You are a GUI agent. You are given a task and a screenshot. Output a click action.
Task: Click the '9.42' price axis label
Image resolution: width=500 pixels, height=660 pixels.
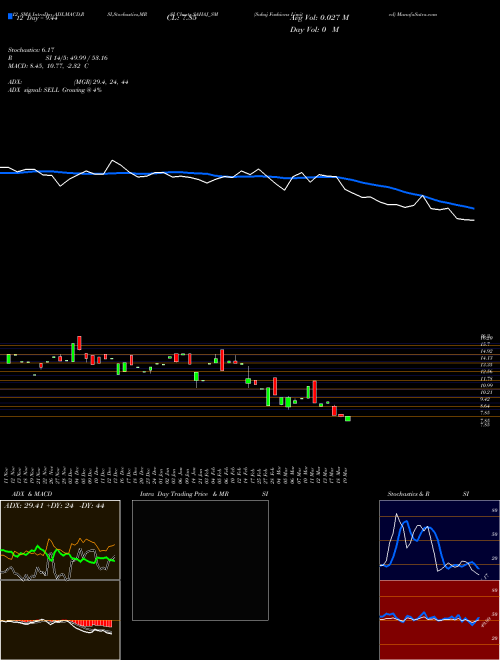click(x=485, y=399)
